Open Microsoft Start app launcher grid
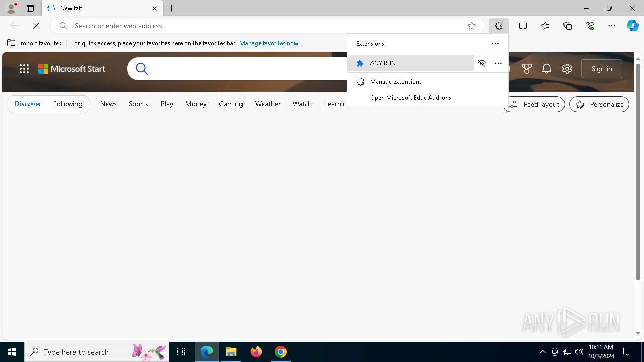Viewport: 644px width, 362px height. tap(24, 69)
